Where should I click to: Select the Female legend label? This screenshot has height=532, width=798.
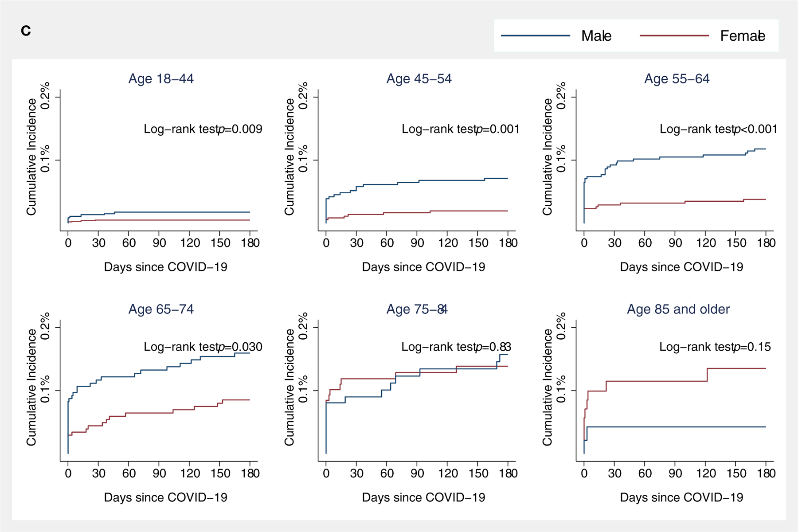coord(743,36)
